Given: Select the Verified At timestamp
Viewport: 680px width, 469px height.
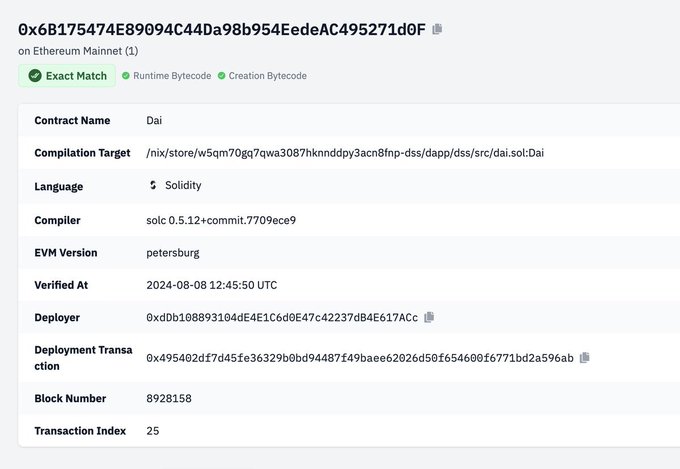Looking at the screenshot, I should coord(212,285).
